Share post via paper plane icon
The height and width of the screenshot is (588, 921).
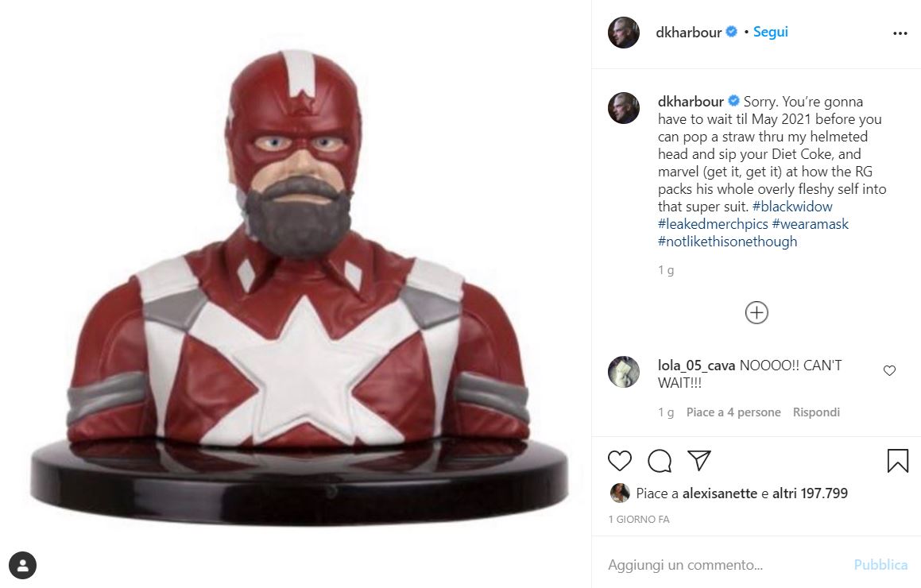click(x=699, y=461)
